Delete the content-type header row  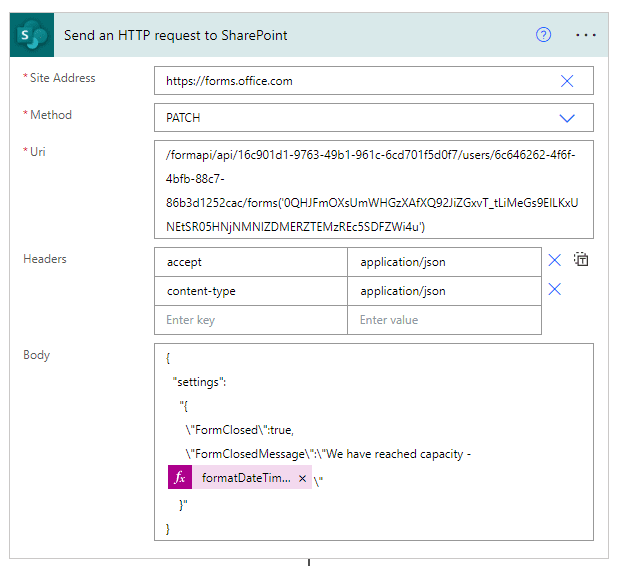555,289
